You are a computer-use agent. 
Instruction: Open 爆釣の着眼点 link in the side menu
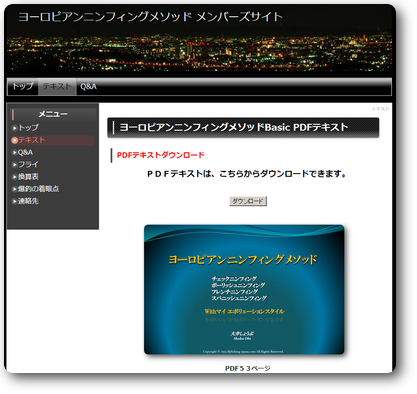tap(38, 189)
